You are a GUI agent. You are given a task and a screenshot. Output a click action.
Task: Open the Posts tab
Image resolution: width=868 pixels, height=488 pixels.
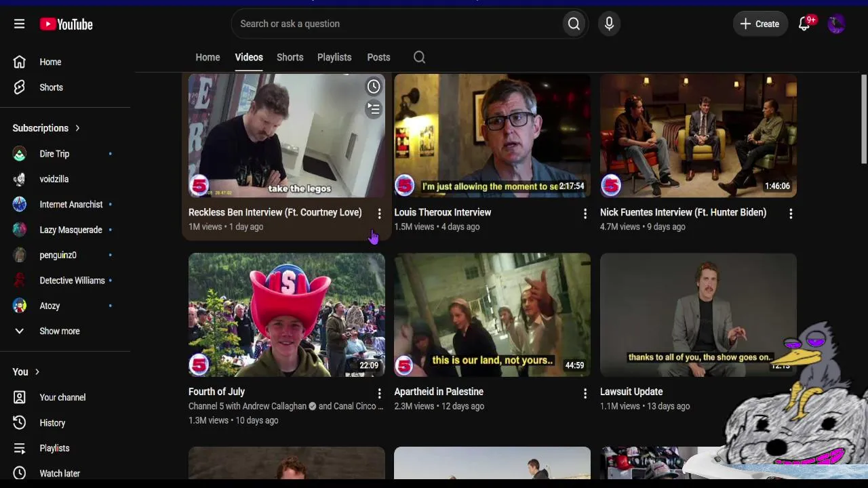pos(378,58)
